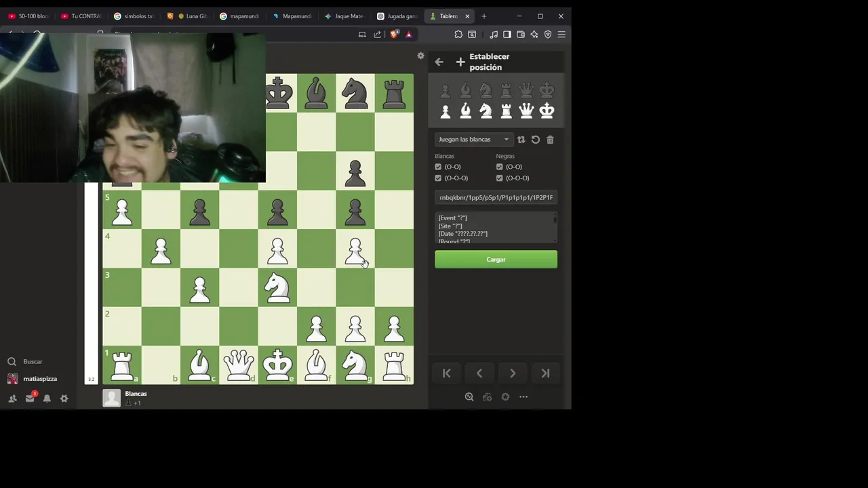The image size is (868, 488).
Task: Reset the position with the circular arrow icon
Action: (536, 140)
